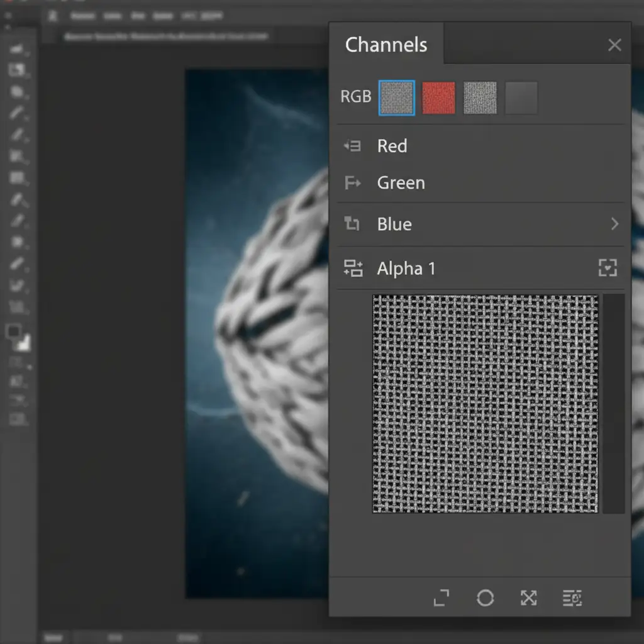Click the Alpha 1 mesh pattern preview
644x644 pixels.
pyautogui.click(x=485, y=403)
